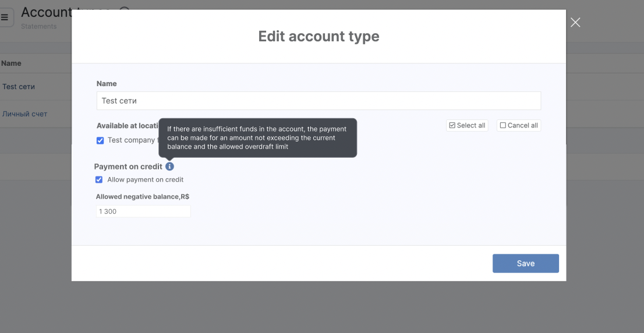Close the Edit account type dialog
This screenshot has height=333, width=644.
point(575,23)
